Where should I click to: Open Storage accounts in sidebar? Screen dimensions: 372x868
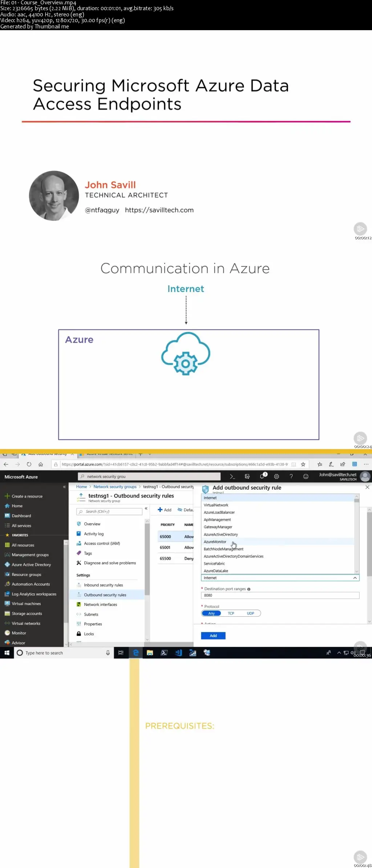click(x=27, y=613)
